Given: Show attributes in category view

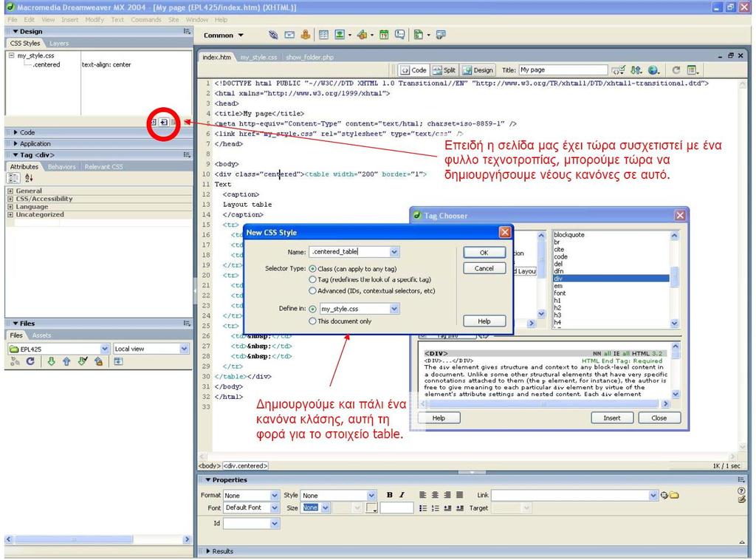Looking at the screenshot, I should pos(13,178).
